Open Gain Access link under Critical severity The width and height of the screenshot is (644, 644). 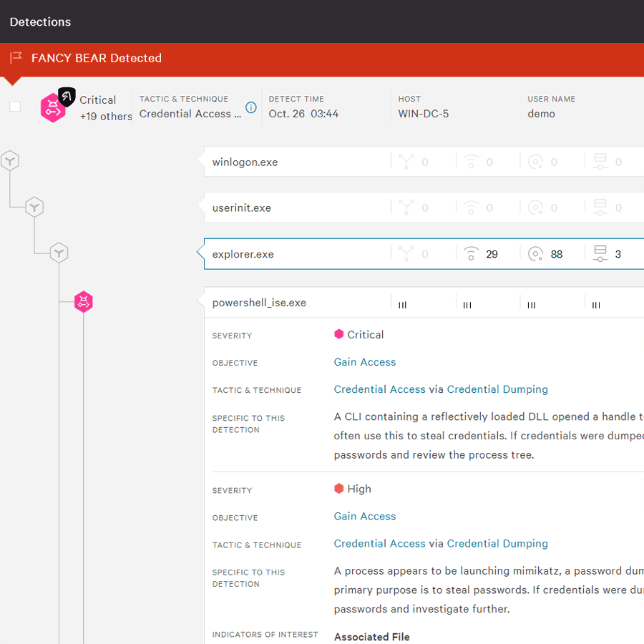[x=364, y=362]
